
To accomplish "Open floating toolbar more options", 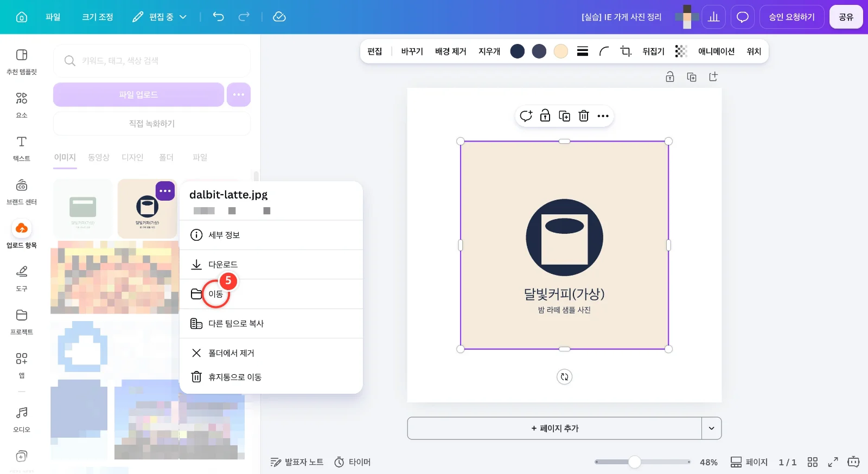I will coord(603,116).
